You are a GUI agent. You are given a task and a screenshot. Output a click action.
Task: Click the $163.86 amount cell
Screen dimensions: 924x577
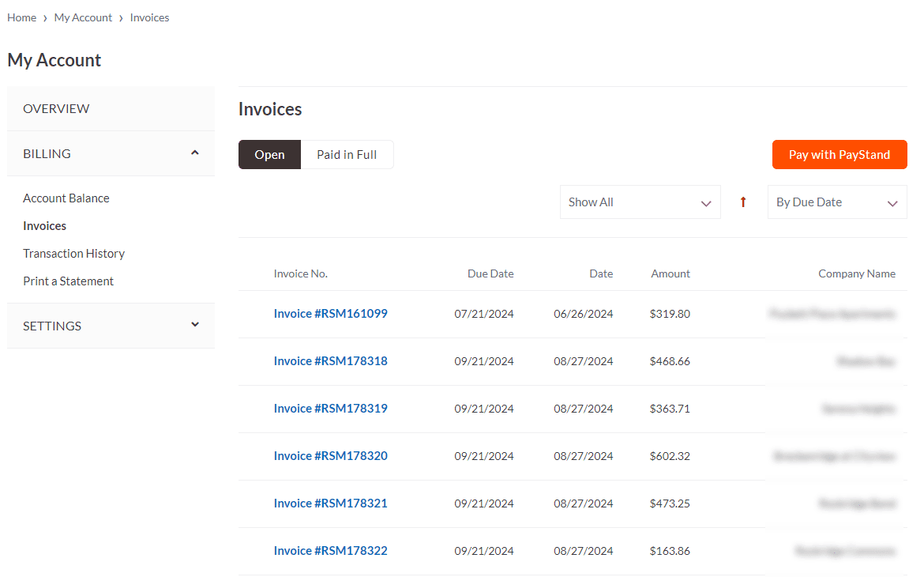[x=670, y=550]
